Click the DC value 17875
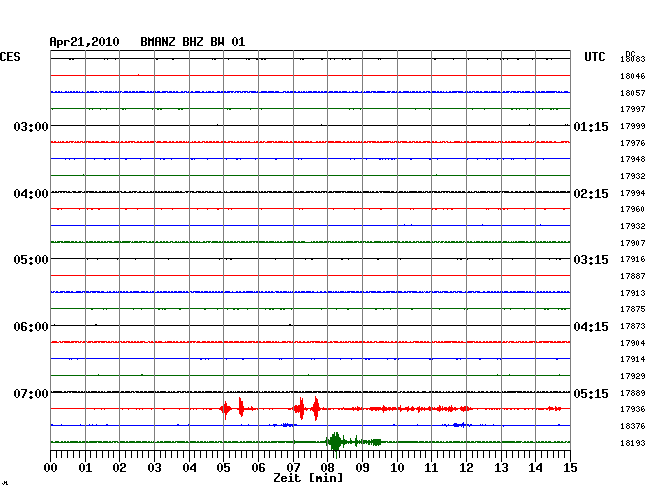Screen dimensions: 650x494 tap(633, 309)
